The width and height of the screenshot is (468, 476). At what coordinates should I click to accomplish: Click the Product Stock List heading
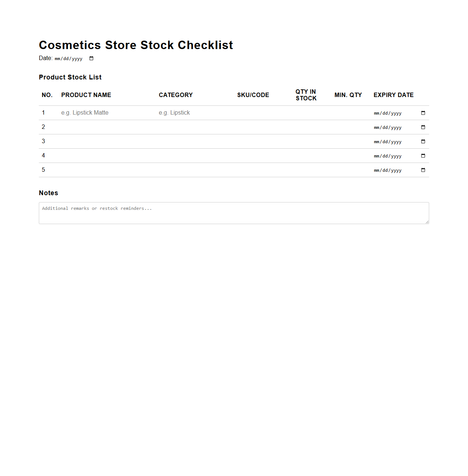click(70, 77)
